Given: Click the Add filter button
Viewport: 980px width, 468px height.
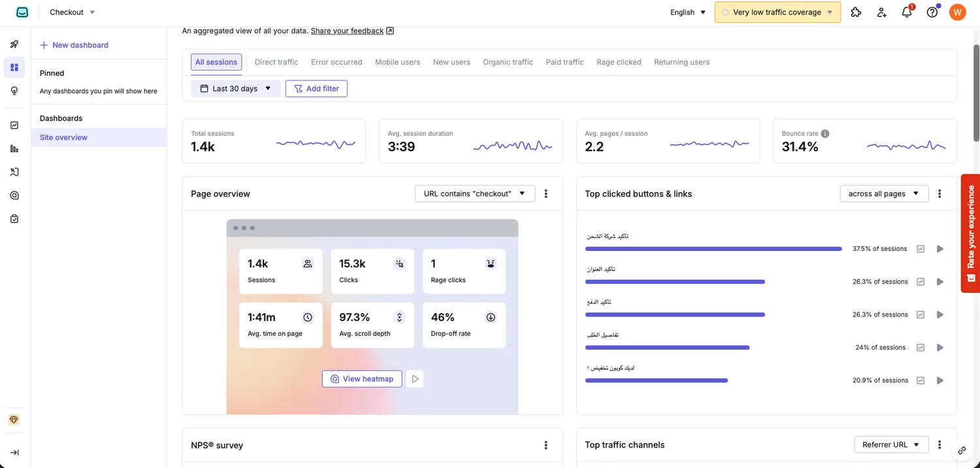Looking at the screenshot, I should click(x=316, y=88).
